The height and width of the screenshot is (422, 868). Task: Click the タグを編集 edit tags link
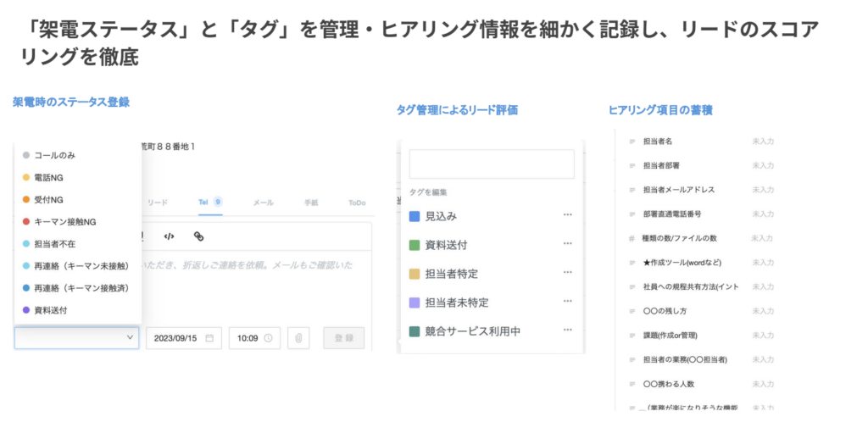click(429, 192)
